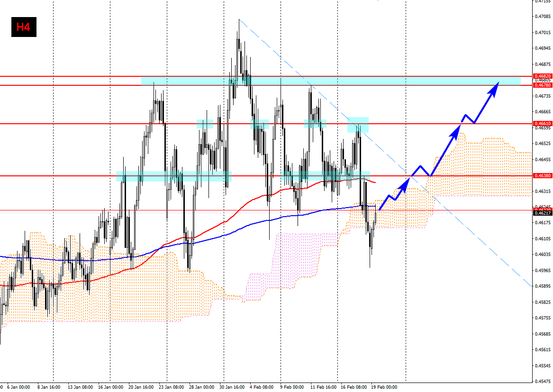Screen dimensions: 553x392
Task: Click the 30 Jan 16:00 time label
Action: [232, 387]
